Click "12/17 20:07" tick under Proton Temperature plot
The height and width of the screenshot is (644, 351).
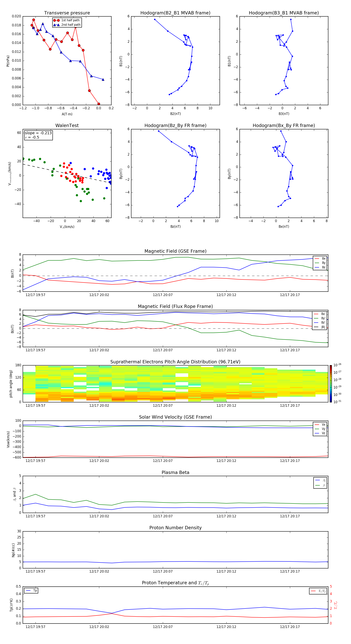click(163, 627)
